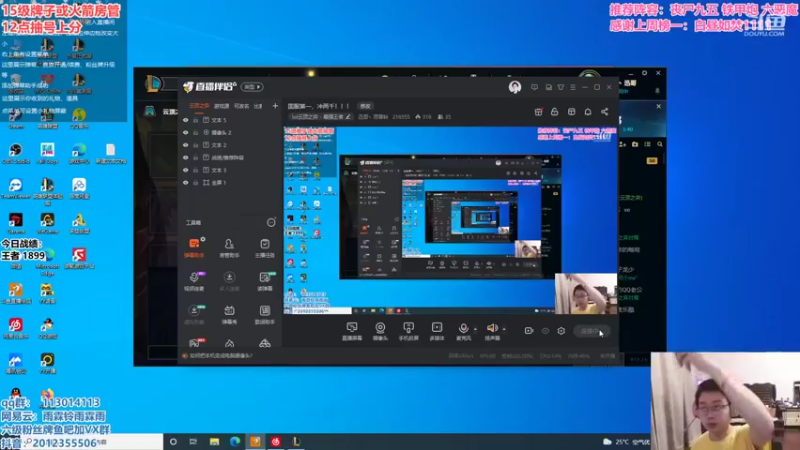Open the League of Legends taskbar icon
Image resolution: width=800 pixels, height=450 pixels.
pos(296,442)
